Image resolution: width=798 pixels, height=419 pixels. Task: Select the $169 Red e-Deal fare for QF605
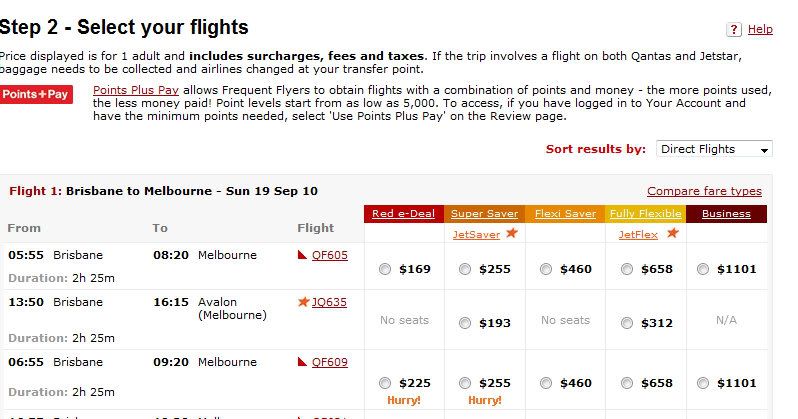(x=385, y=269)
